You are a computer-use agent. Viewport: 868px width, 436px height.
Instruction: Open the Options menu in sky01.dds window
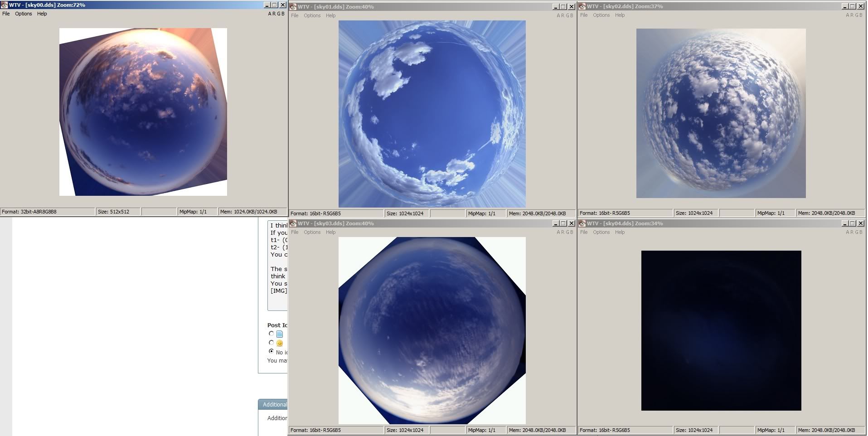312,15
